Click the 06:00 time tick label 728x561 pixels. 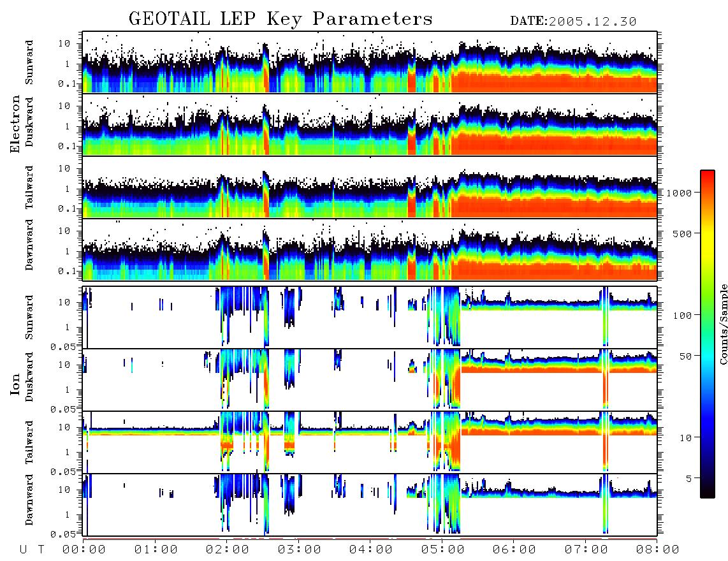(514, 550)
